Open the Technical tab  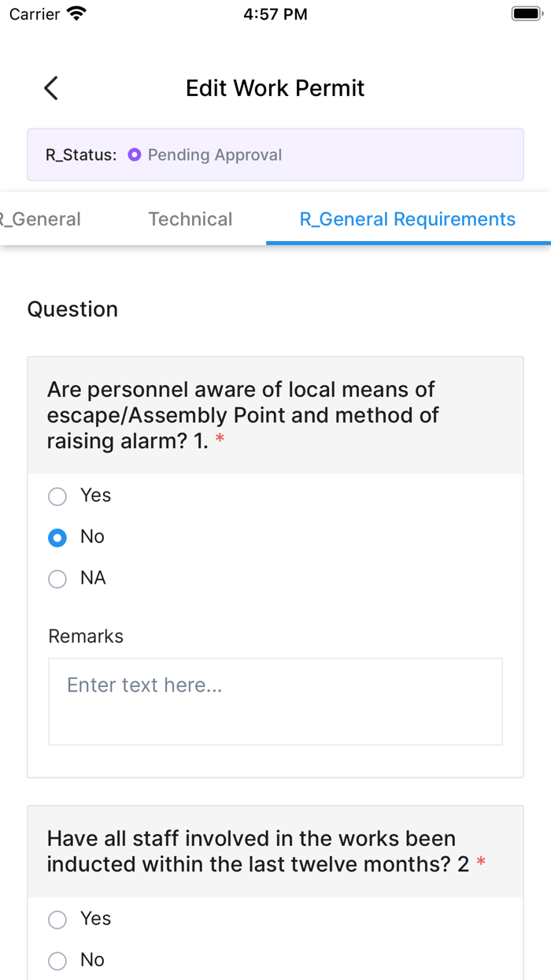190,219
